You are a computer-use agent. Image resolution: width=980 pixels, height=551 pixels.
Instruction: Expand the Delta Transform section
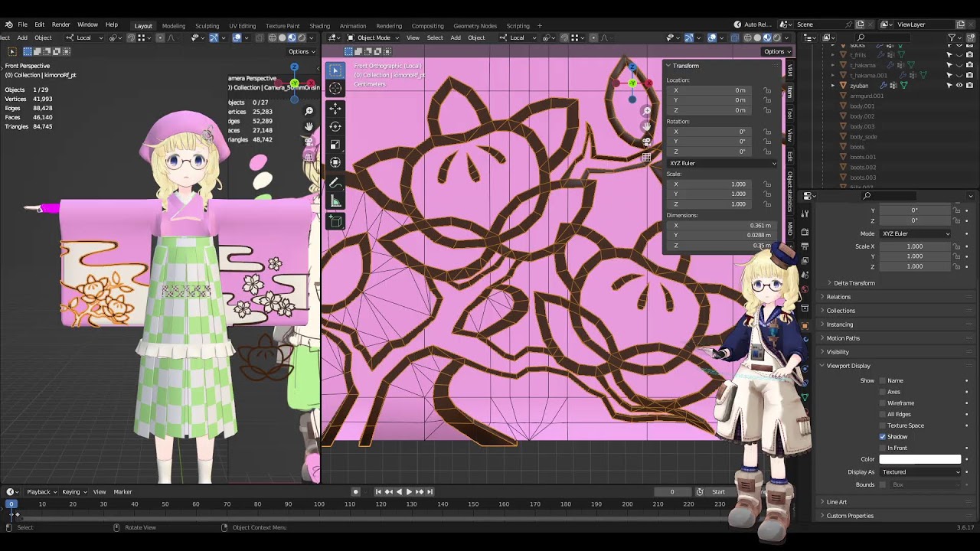[x=854, y=283]
